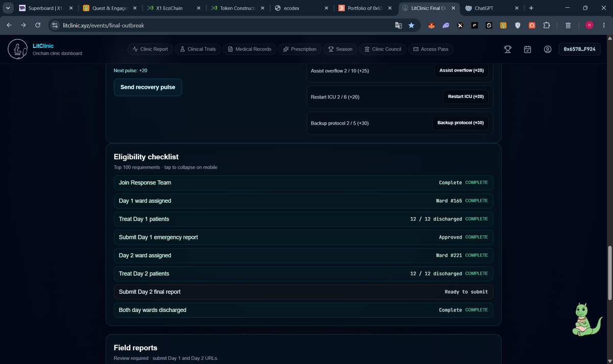Open the Prescription nav item
Viewport: 613px width, 364px height.
click(300, 49)
